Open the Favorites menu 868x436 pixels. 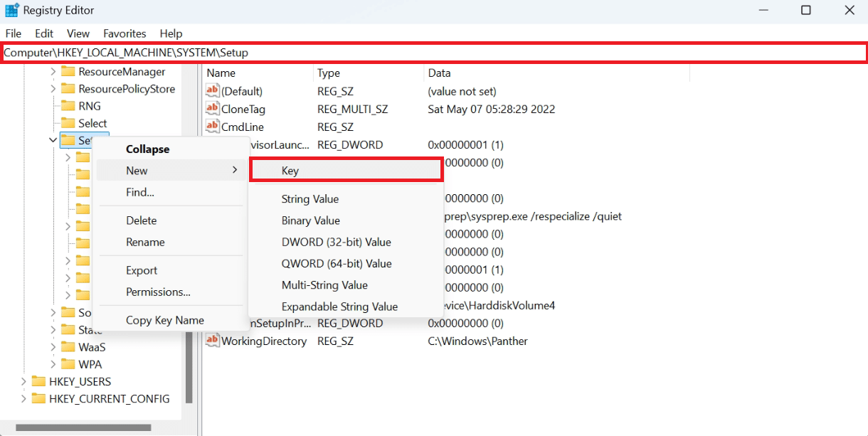tap(125, 33)
